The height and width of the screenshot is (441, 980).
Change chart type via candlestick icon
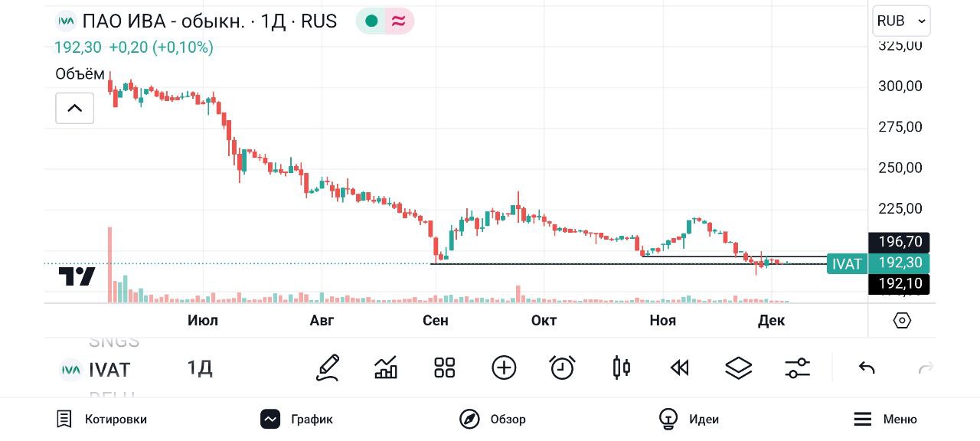[622, 368]
